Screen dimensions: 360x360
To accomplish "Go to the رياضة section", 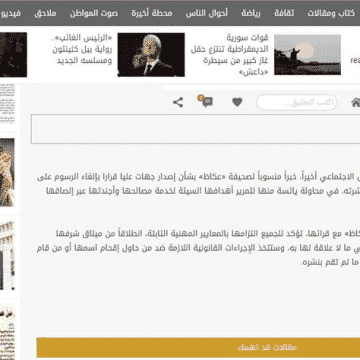I will point(251,13).
